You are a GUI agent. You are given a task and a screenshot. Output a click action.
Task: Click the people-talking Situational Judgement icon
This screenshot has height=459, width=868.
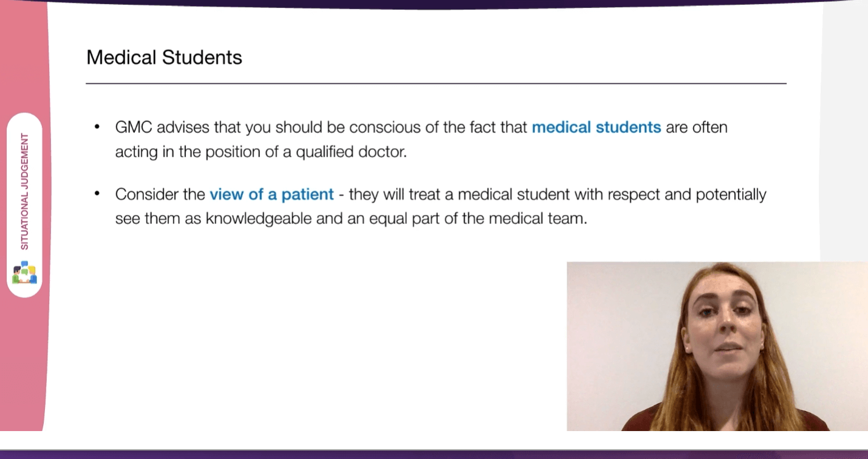point(24,272)
